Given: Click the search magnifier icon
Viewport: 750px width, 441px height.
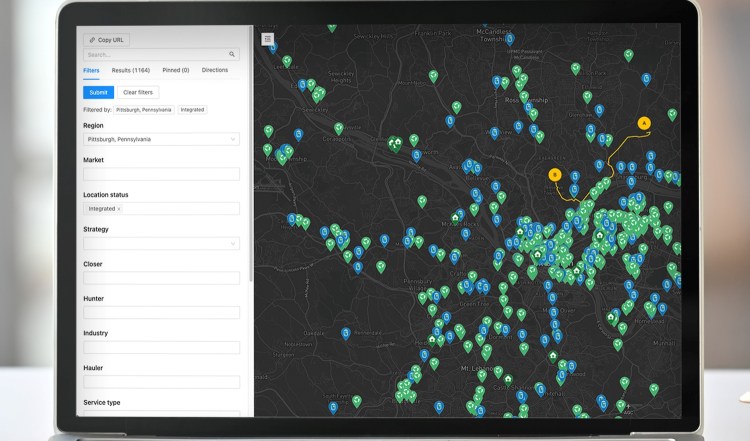Looking at the screenshot, I should click(x=232, y=55).
